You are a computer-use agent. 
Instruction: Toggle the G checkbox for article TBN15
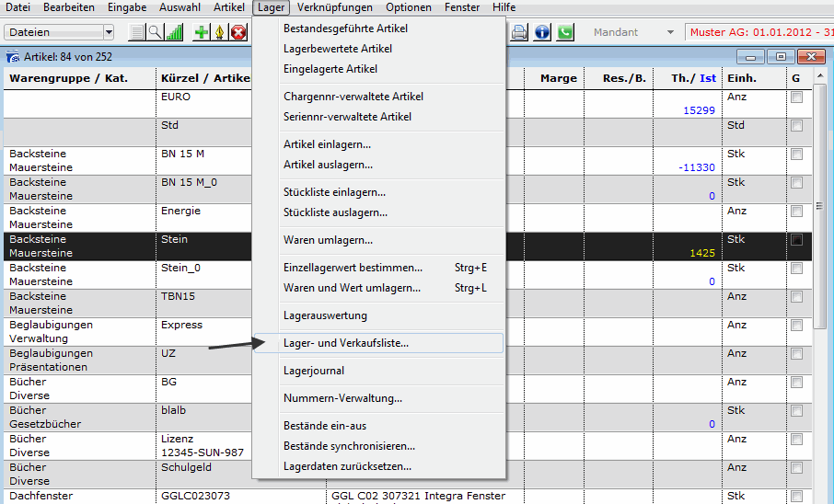(x=797, y=296)
